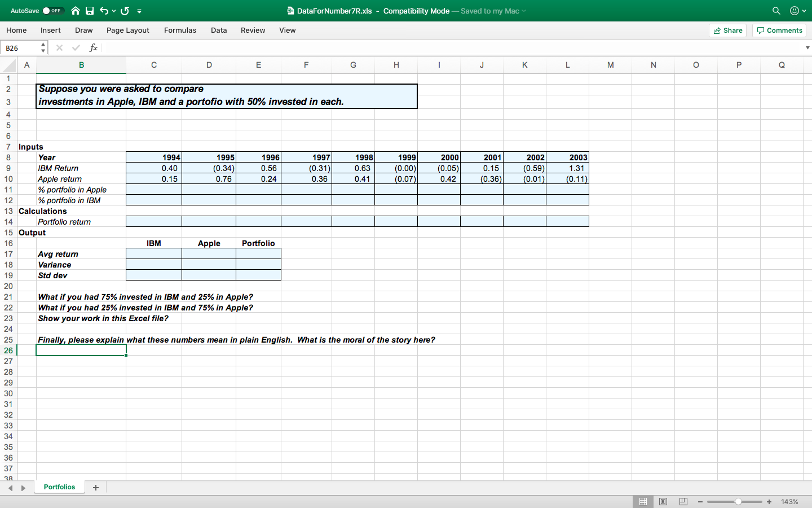Click the Undo arrow icon

pyautogui.click(x=104, y=11)
